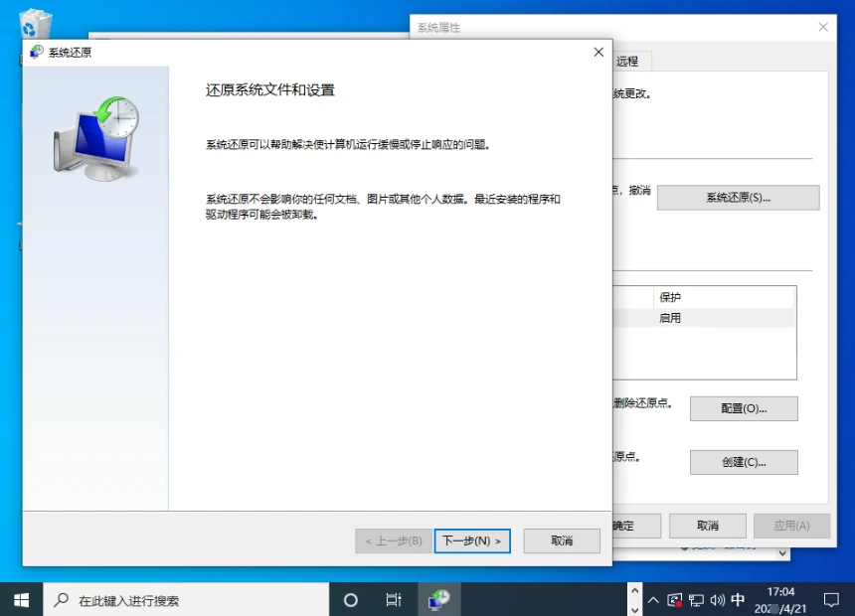Click the security tray icon with red dot

pos(674,600)
